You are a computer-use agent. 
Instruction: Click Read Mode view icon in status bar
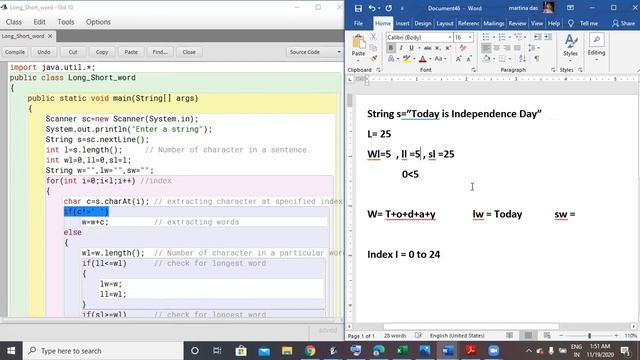[x=509, y=336]
